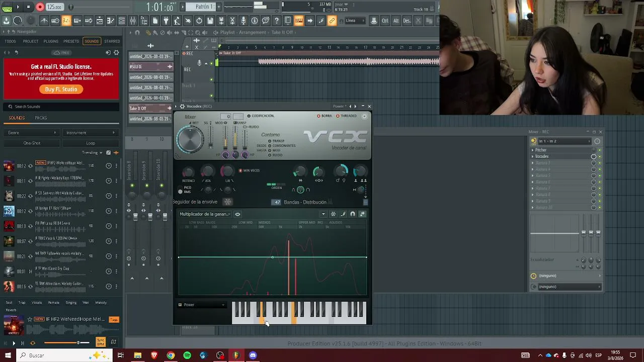Click the tempo field showing 125

click(54, 7)
